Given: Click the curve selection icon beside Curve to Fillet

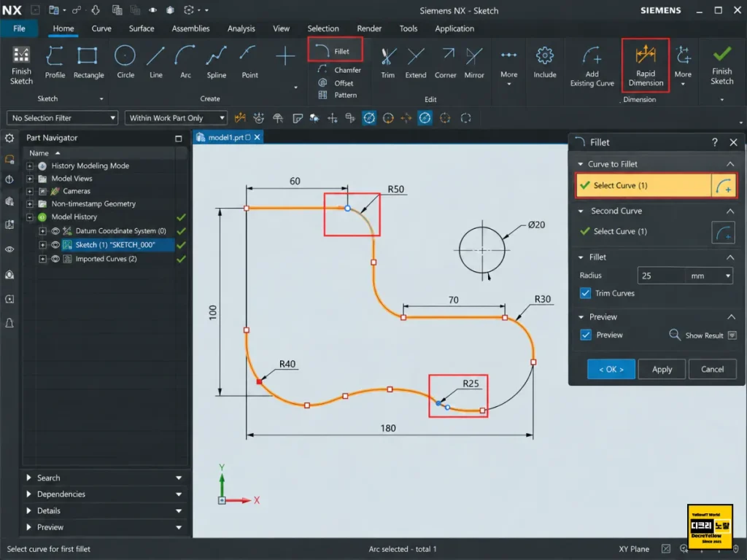Looking at the screenshot, I should [x=723, y=185].
